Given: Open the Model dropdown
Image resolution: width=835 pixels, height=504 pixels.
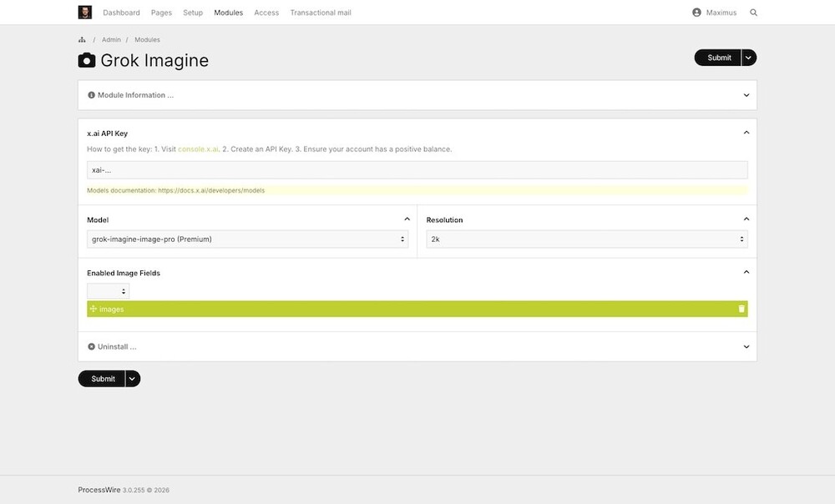Looking at the screenshot, I should 247,239.
